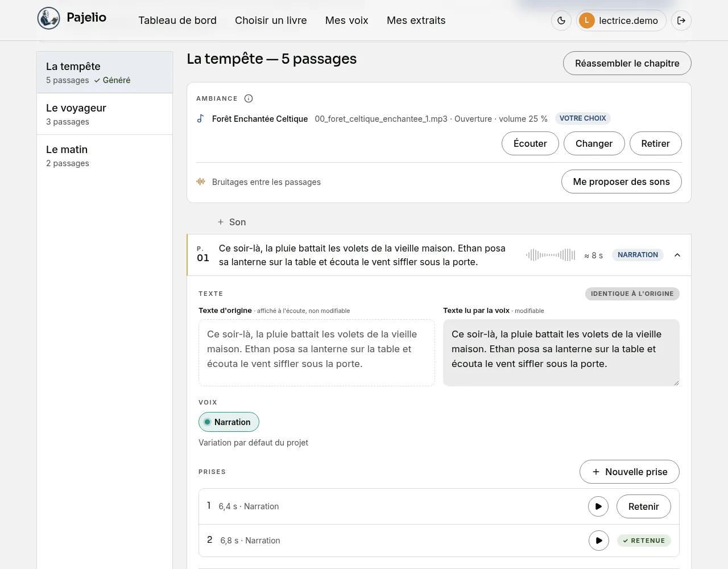Remove the ambiance with Retirer

656,143
